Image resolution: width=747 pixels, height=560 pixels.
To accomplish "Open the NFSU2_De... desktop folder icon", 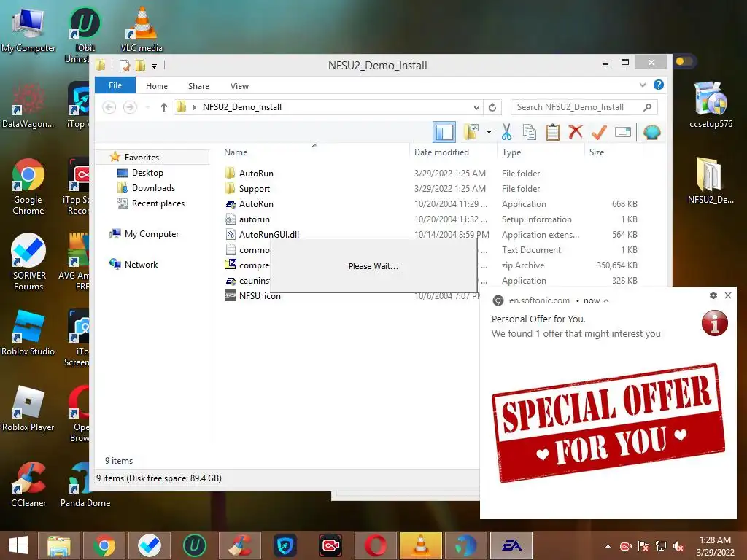I will 711,180.
